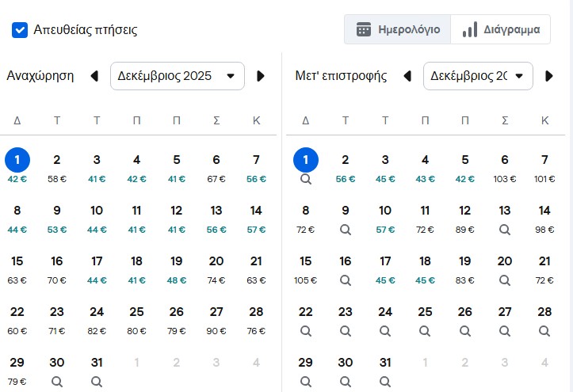Uncheck the Απευθείας πτήσεις checkbox

pos(20,30)
